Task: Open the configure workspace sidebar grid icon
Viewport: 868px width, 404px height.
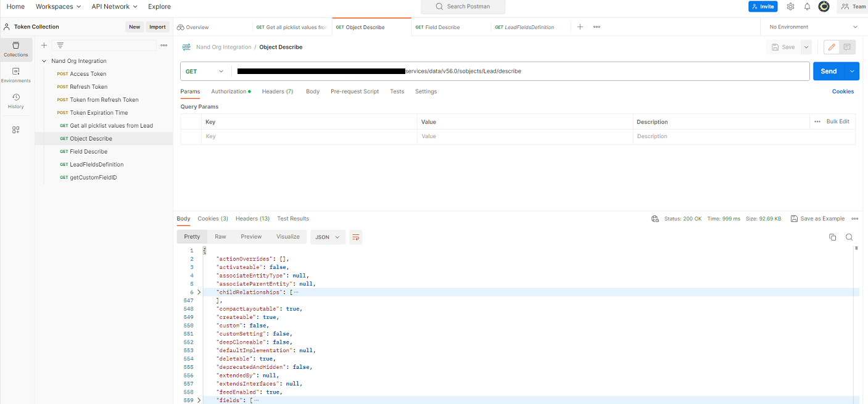Action: (x=16, y=130)
